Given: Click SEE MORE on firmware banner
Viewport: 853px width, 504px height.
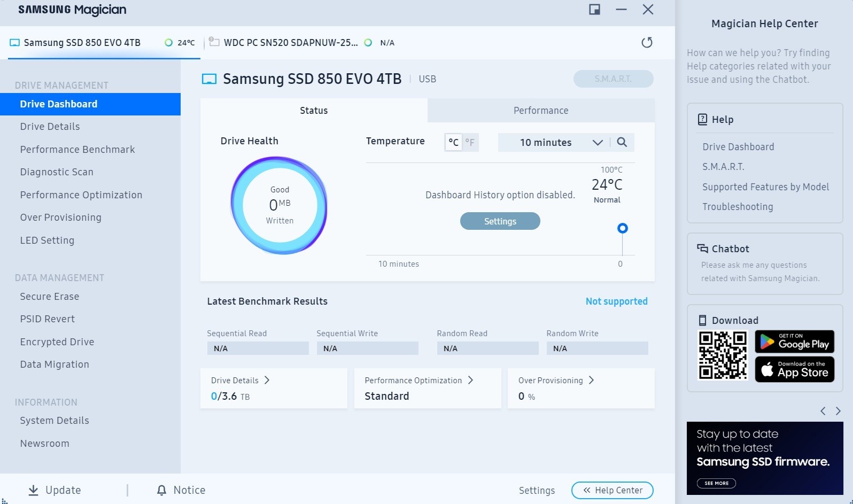Looking at the screenshot, I should pos(716,483).
